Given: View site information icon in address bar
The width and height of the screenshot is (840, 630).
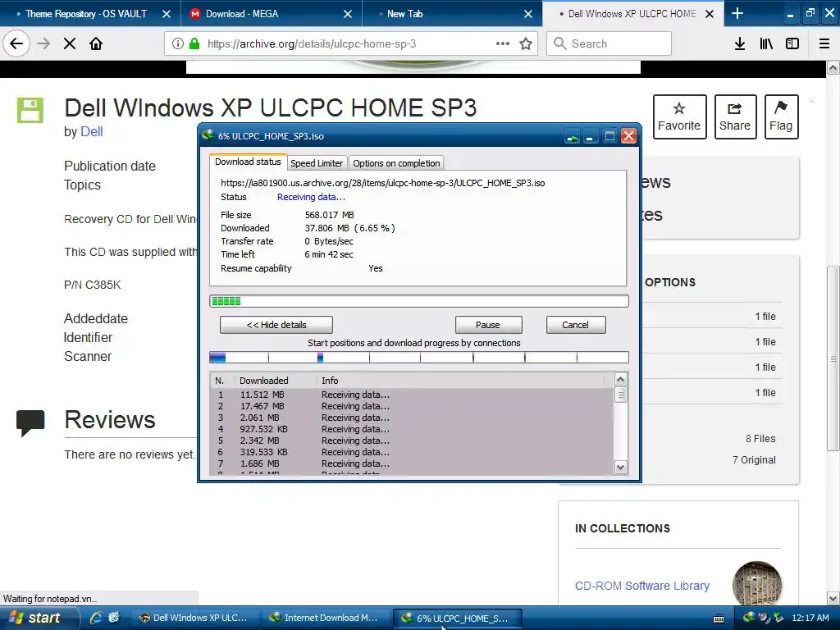Looking at the screenshot, I should tap(178, 43).
